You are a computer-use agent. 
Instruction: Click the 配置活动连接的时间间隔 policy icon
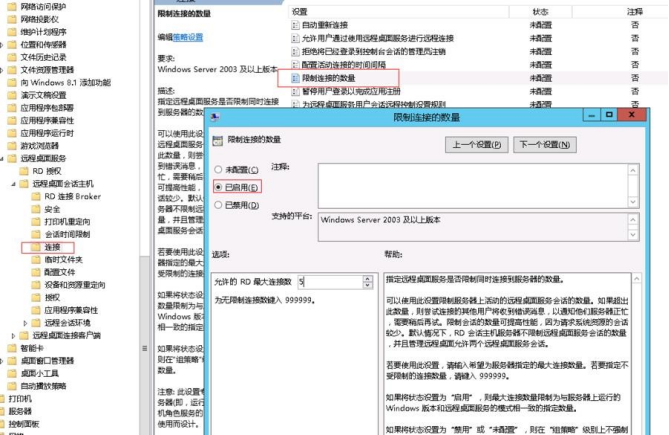295,65
